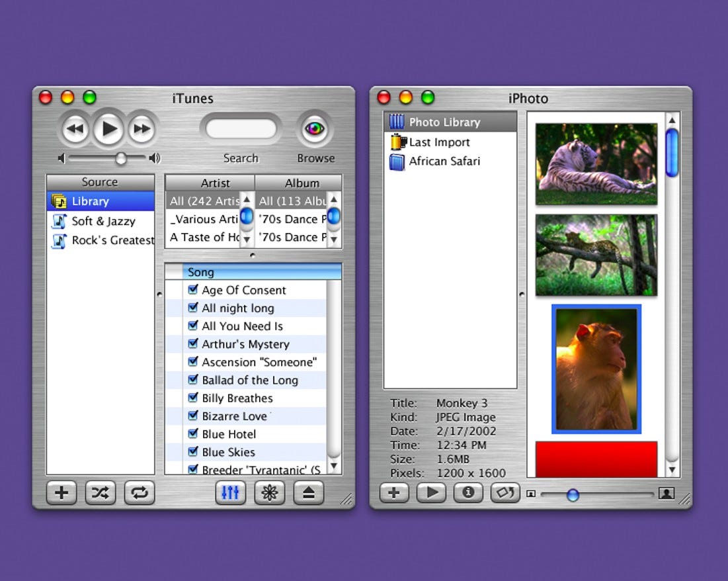
Task: Click the low-volume speaker icon in iTunes
Action: (61, 159)
